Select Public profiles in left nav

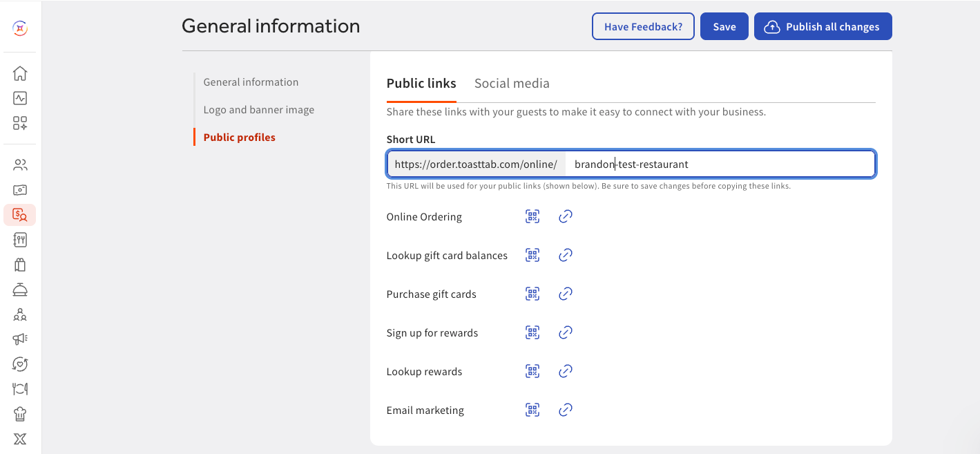(x=240, y=138)
